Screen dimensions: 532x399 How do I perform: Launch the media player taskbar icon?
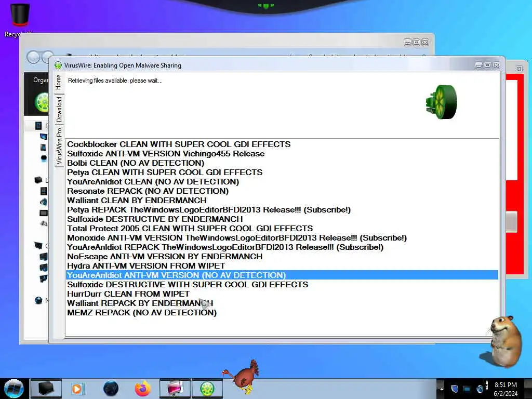point(77,389)
